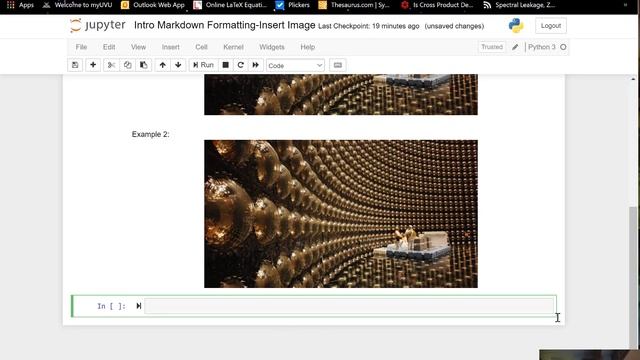This screenshot has width=640, height=360.
Task: Open the command palette keyboard icon
Action: coord(338,65)
